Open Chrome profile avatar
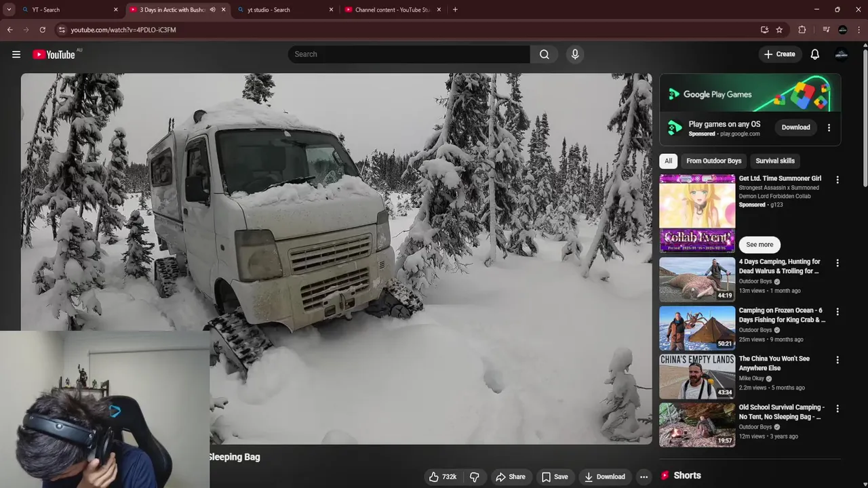The width and height of the screenshot is (868, 488). point(842,30)
